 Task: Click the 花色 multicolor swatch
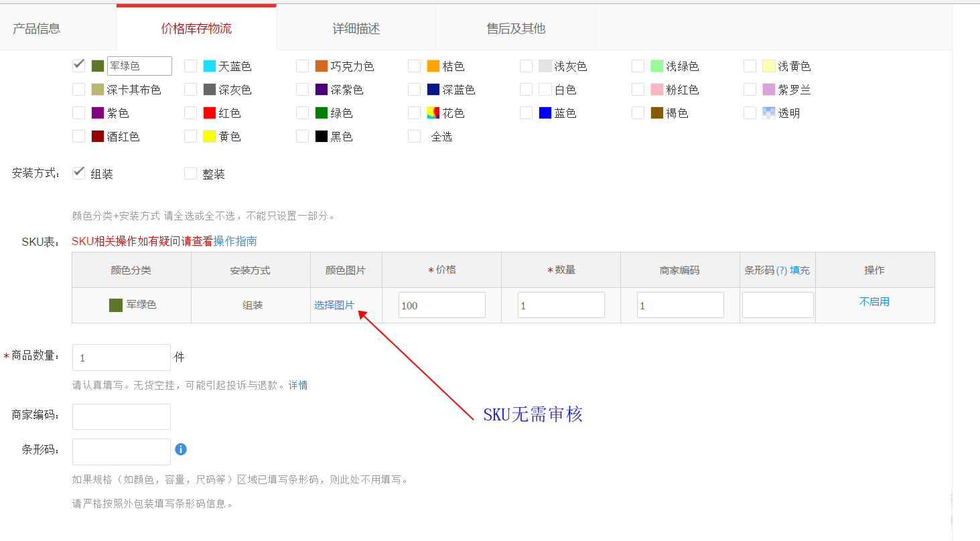coord(432,112)
